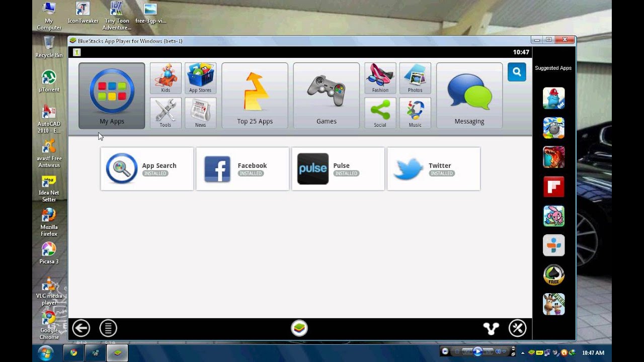644x362 pixels.
Task: Open suggested TuneIn radio app icon
Action: [x=553, y=245]
